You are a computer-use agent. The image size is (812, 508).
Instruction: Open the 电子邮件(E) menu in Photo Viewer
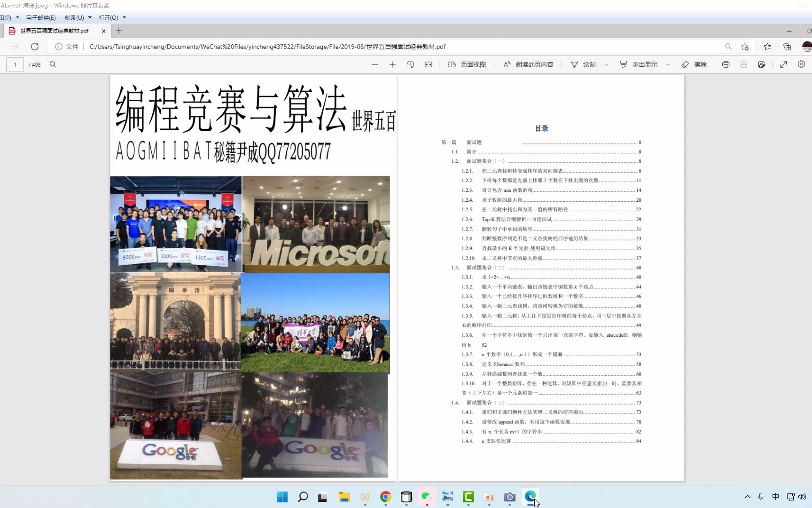coord(41,17)
